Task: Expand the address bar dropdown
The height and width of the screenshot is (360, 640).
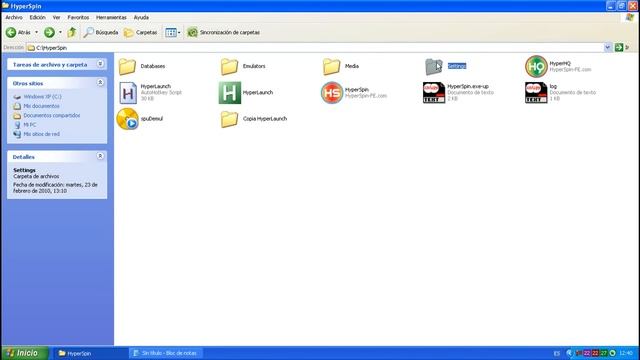Action: click(x=608, y=47)
